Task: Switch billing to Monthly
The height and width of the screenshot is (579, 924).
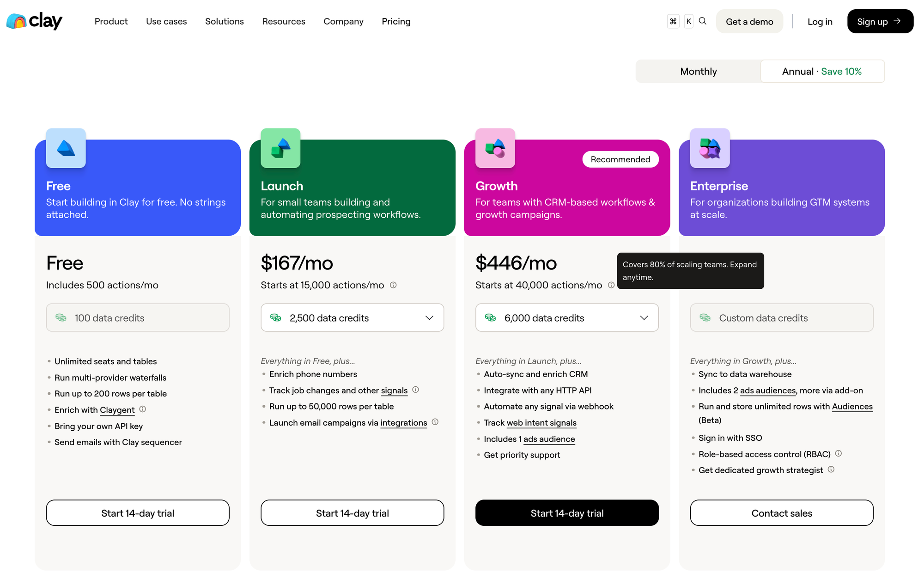Action: 698,71
